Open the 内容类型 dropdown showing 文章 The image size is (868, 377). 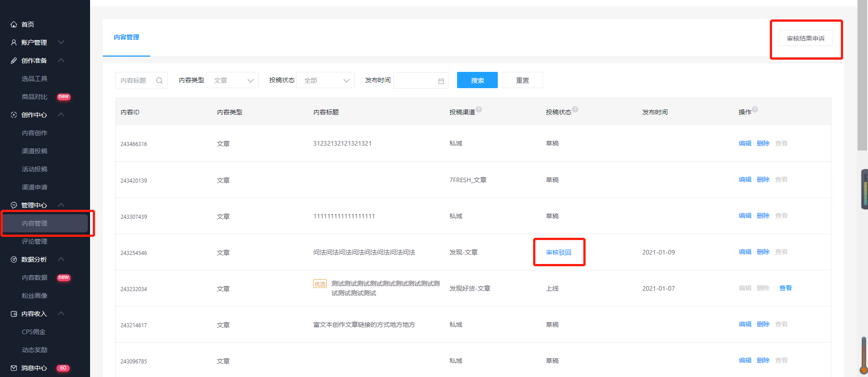[233, 80]
